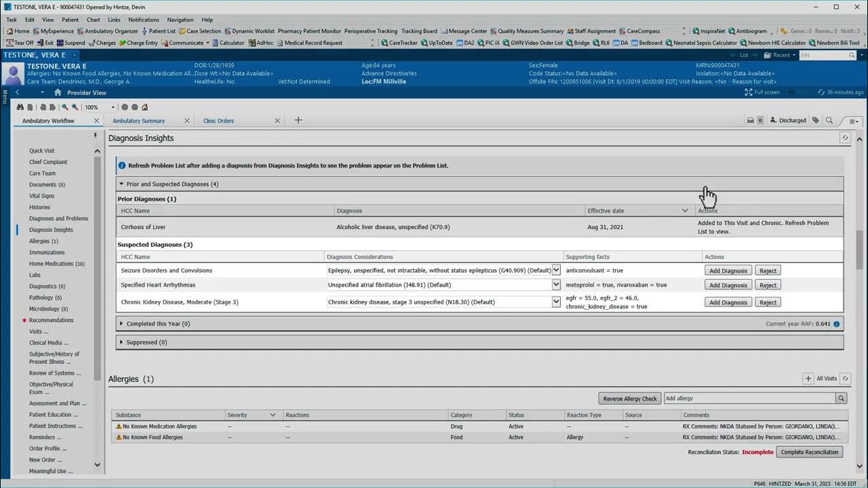
Task: Refresh the Allergies section icon
Action: 845,379
